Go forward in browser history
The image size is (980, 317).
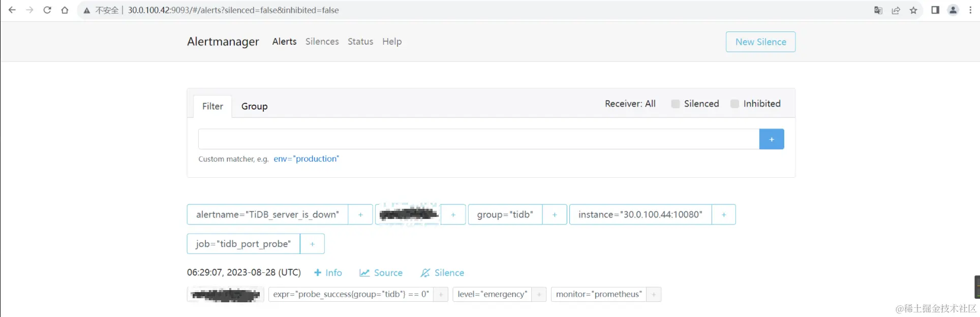pos(29,10)
